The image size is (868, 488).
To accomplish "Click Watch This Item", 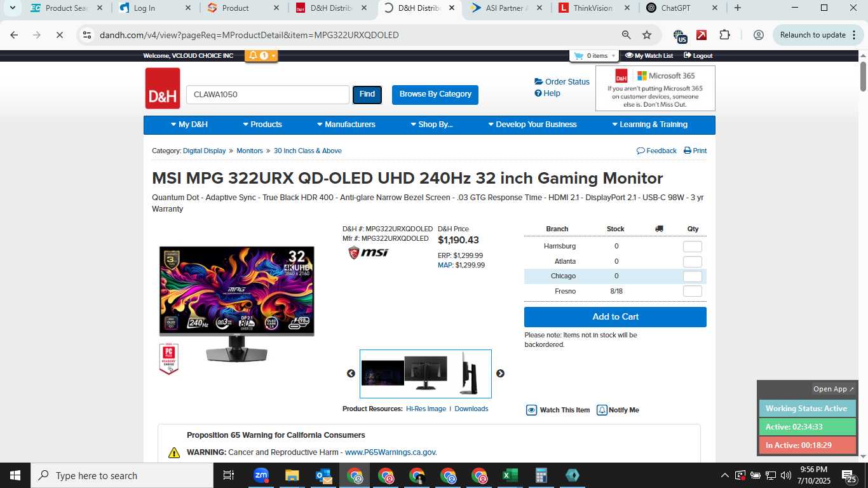I will click(558, 410).
